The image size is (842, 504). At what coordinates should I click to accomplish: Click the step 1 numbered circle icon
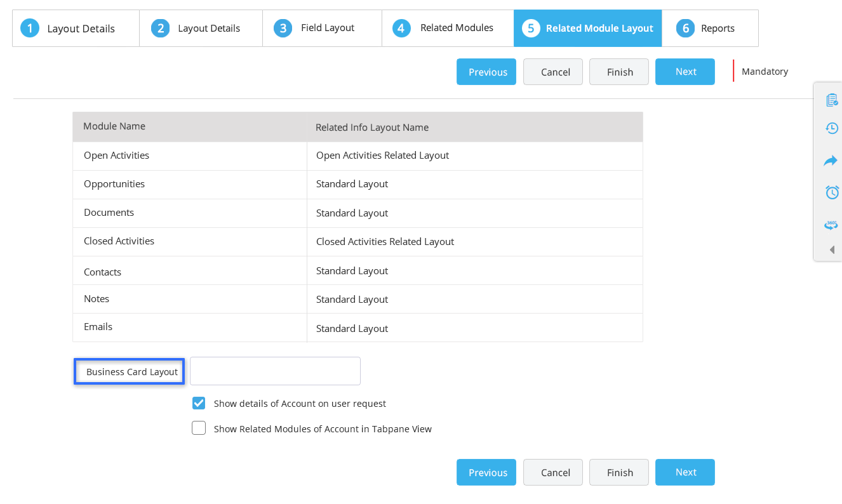29,28
